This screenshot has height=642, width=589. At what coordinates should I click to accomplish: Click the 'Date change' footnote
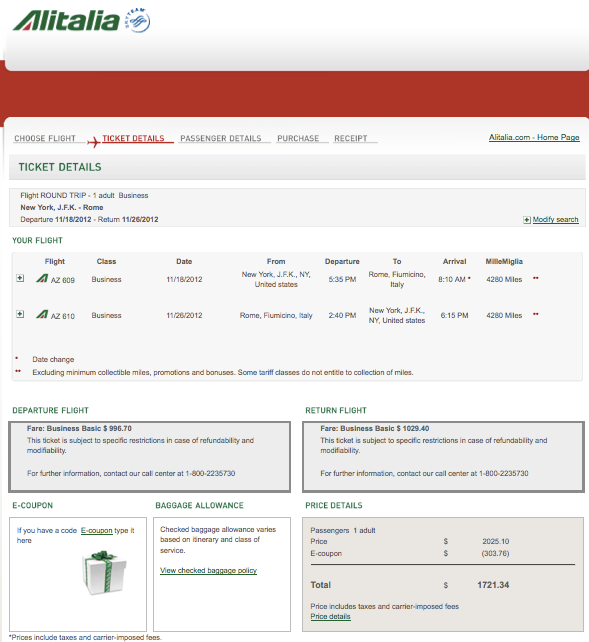tap(53, 359)
